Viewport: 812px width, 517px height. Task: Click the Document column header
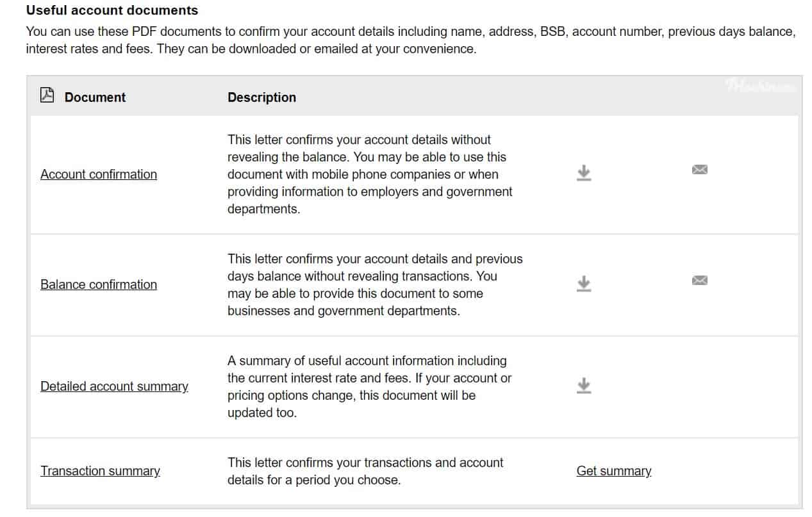95,97
